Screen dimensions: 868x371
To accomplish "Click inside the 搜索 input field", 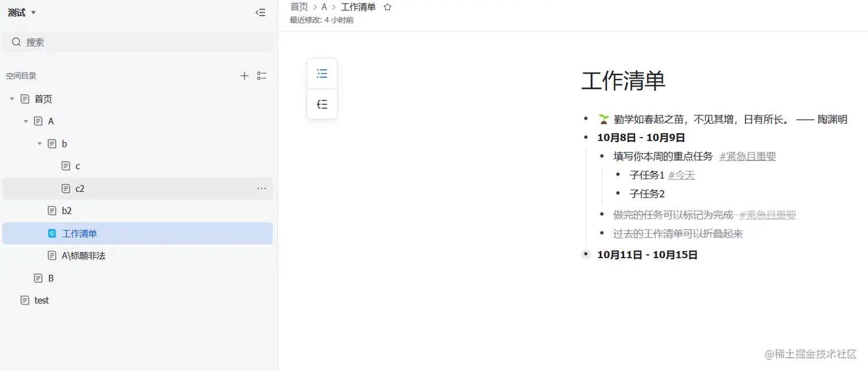I will coord(86,41).
